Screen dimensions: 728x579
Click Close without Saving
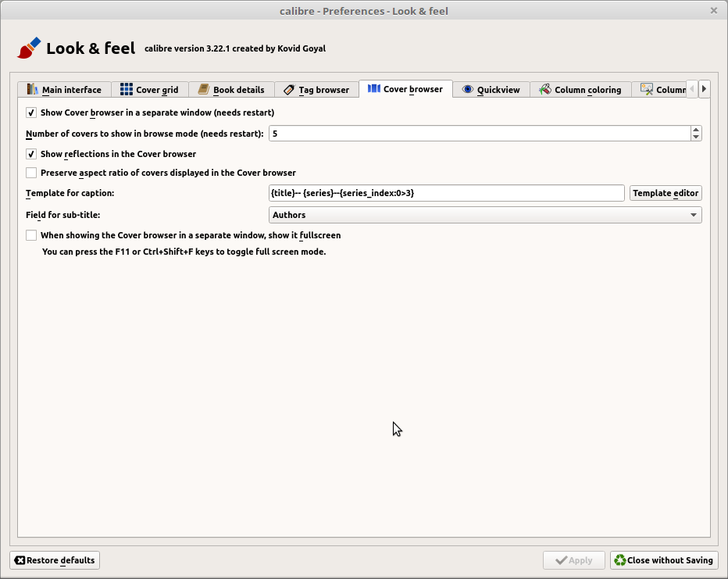point(664,560)
